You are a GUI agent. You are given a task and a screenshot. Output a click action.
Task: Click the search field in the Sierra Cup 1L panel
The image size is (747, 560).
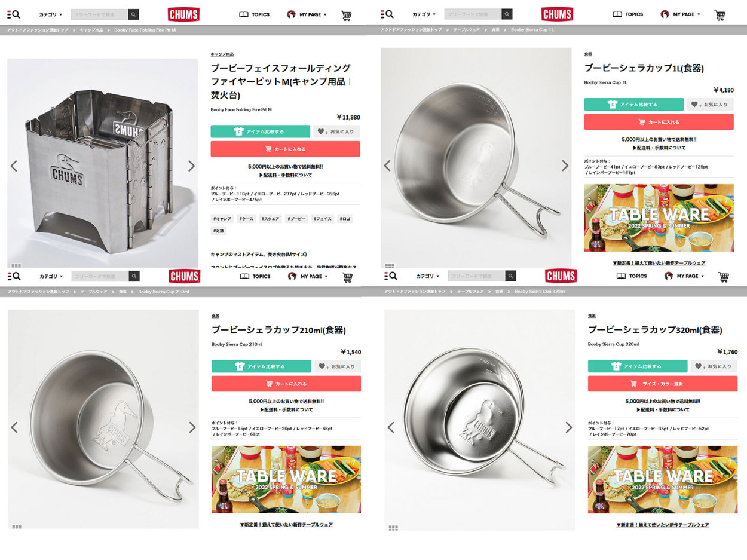click(x=473, y=14)
